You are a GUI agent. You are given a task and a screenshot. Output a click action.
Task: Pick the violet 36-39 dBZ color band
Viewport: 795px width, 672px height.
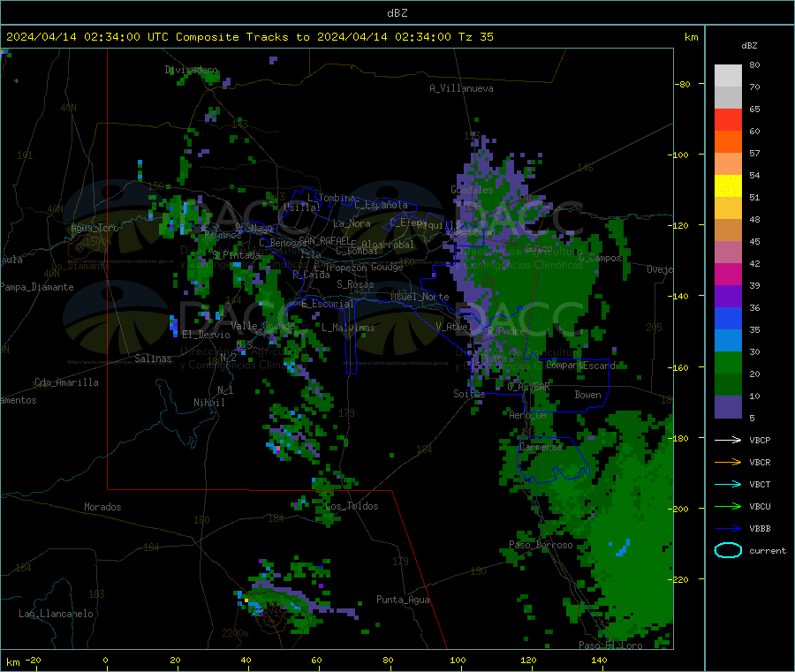coord(728,297)
